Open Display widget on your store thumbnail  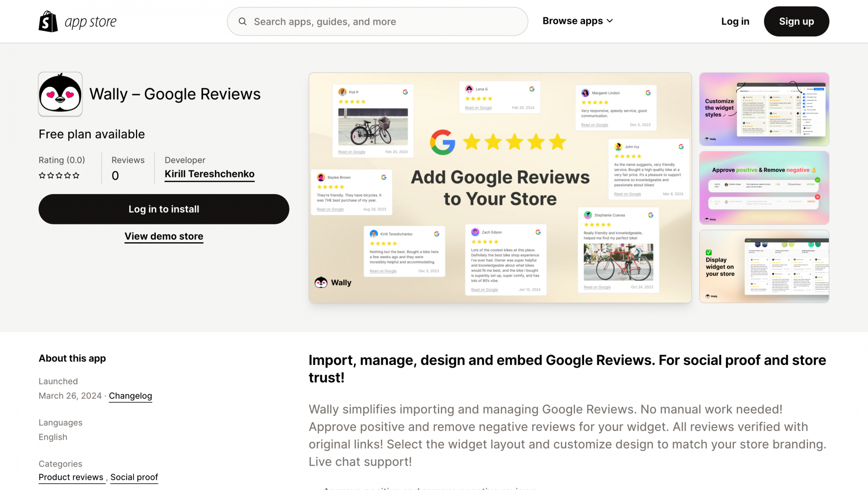764,266
